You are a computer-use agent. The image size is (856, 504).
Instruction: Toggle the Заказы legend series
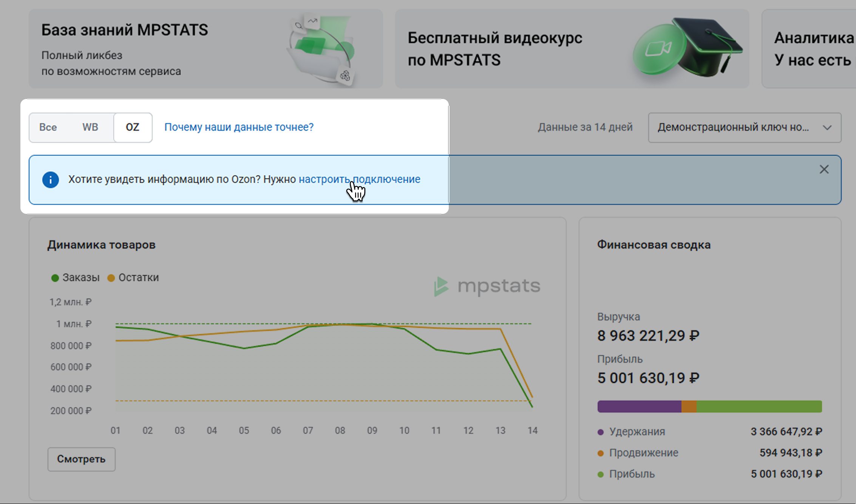tap(75, 278)
